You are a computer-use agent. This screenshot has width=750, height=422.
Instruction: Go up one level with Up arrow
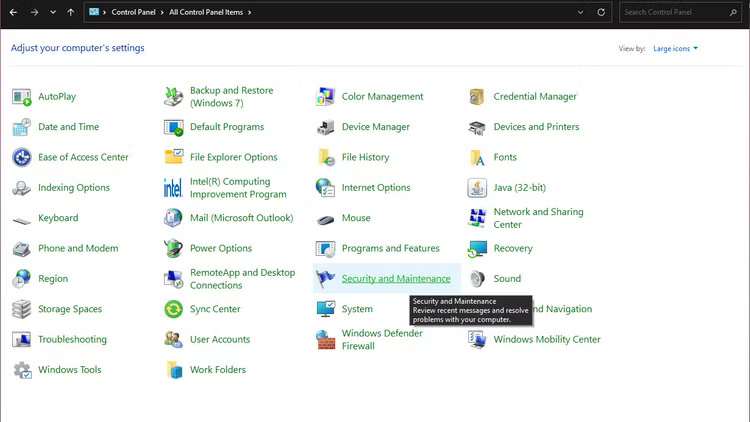pyautogui.click(x=70, y=13)
